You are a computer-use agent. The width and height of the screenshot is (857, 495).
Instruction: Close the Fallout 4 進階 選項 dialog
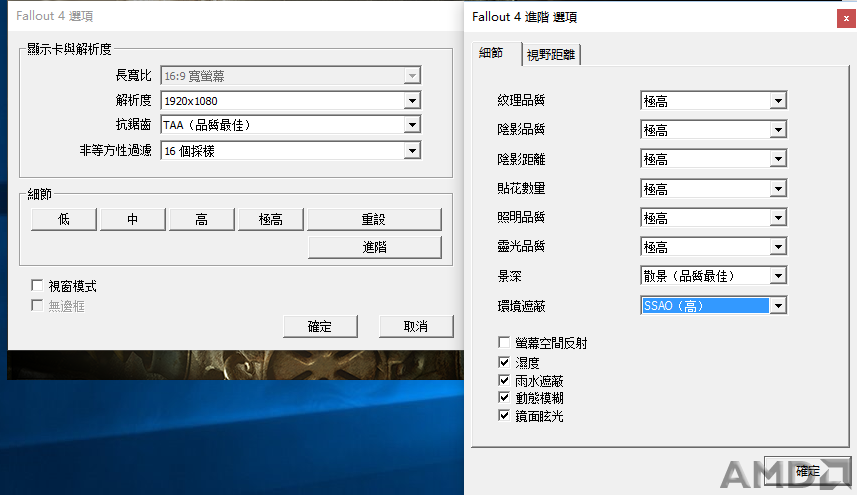pyautogui.click(x=846, y=18)
